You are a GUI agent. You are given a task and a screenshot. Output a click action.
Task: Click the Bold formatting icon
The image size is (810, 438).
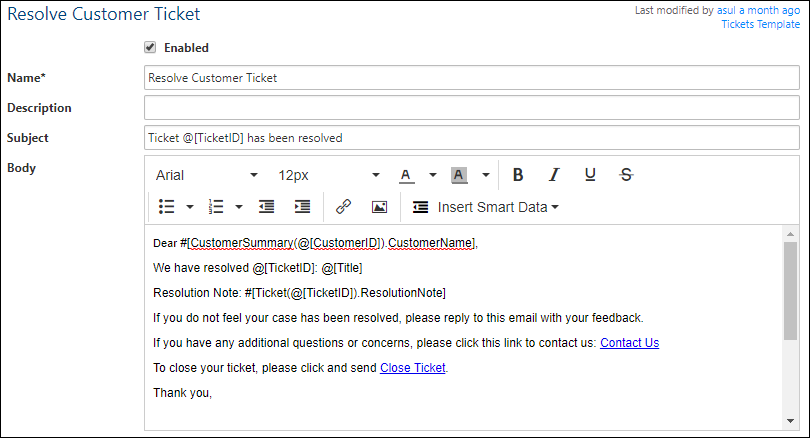tap(518, 175)
